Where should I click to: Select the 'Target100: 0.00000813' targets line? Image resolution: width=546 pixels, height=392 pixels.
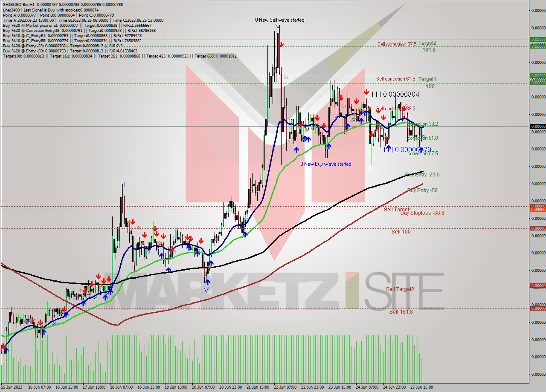tap(119, 56)
